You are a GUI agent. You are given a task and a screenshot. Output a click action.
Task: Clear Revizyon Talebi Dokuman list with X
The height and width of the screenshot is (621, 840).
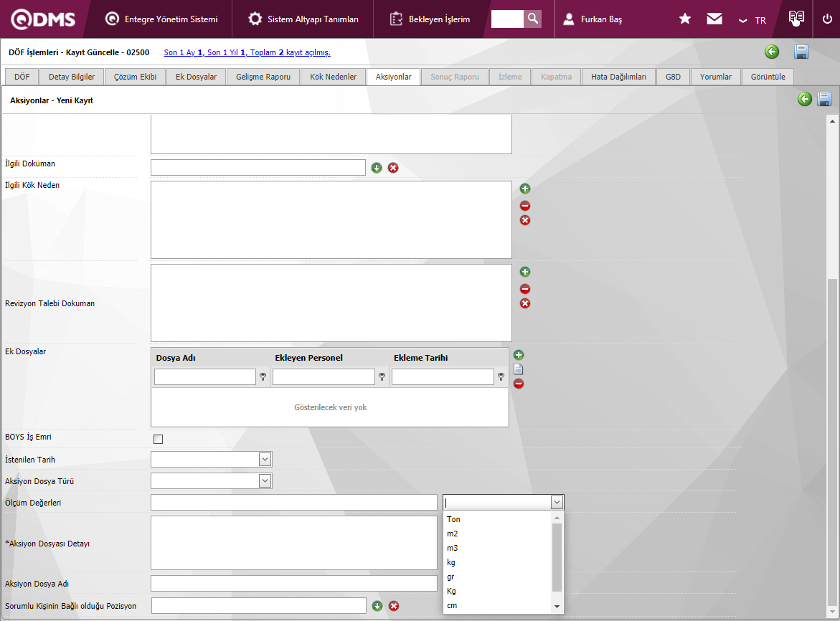click(x=525, y=303)
